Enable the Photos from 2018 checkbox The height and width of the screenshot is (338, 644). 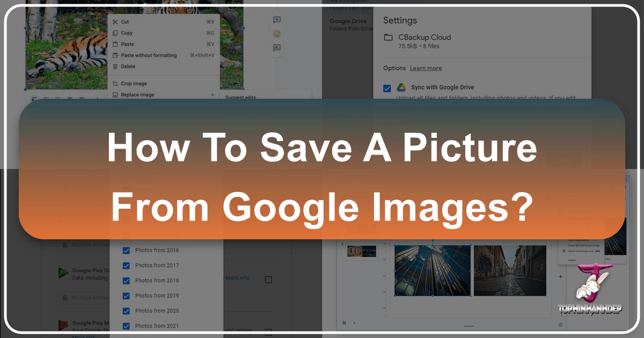pos(127,280)
